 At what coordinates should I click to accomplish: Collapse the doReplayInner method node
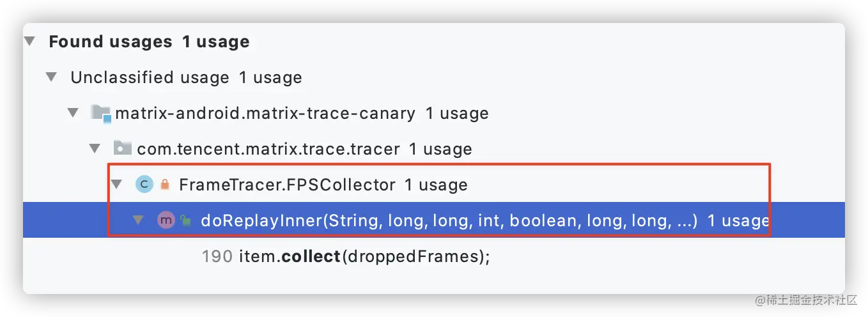click(x=138, y=220)
